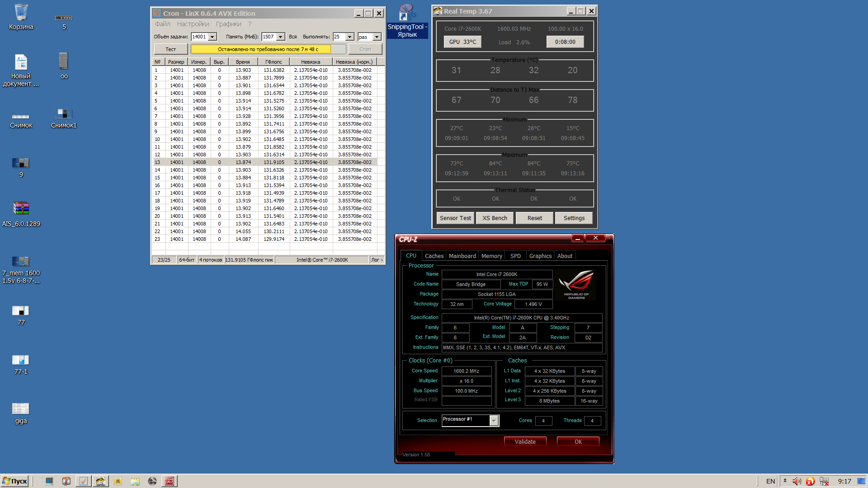This screenshot has width=868, height=488.
Task: Open the Графики menu in LinX
Action: click(228, 24)
